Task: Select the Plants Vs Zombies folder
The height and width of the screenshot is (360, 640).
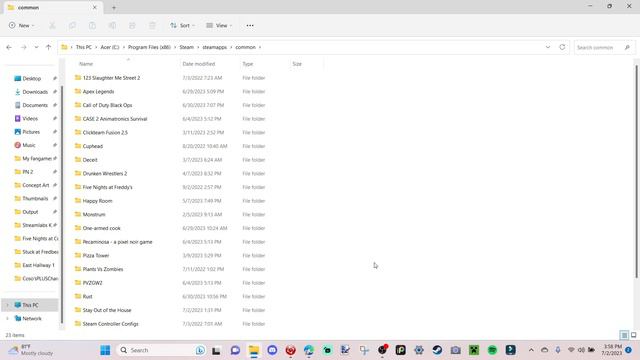Action: tap(103, 269)
